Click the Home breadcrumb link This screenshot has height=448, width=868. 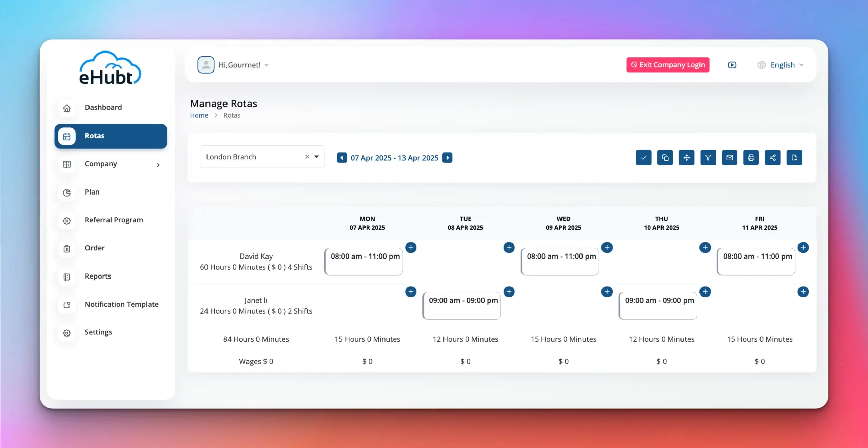[199, 115]
